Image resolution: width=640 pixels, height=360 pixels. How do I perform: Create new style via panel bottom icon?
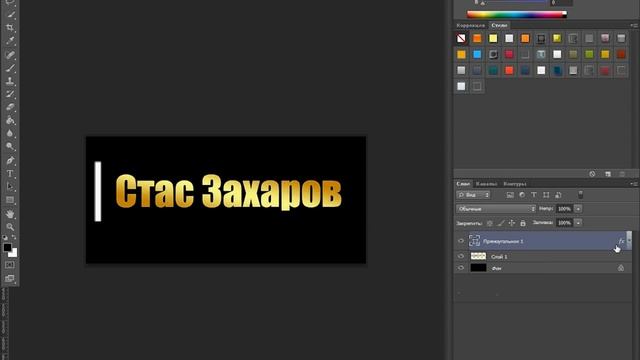[x=608, y=174]
